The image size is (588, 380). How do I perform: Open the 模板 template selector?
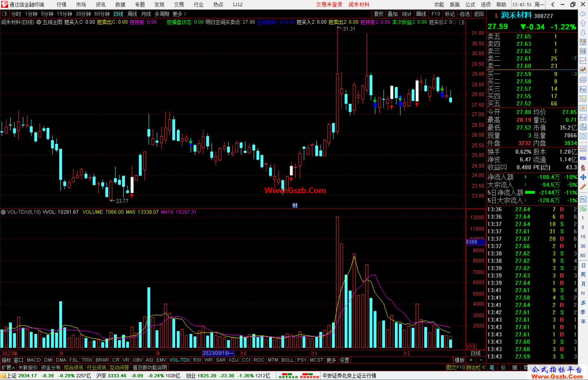tap(460, 360)
